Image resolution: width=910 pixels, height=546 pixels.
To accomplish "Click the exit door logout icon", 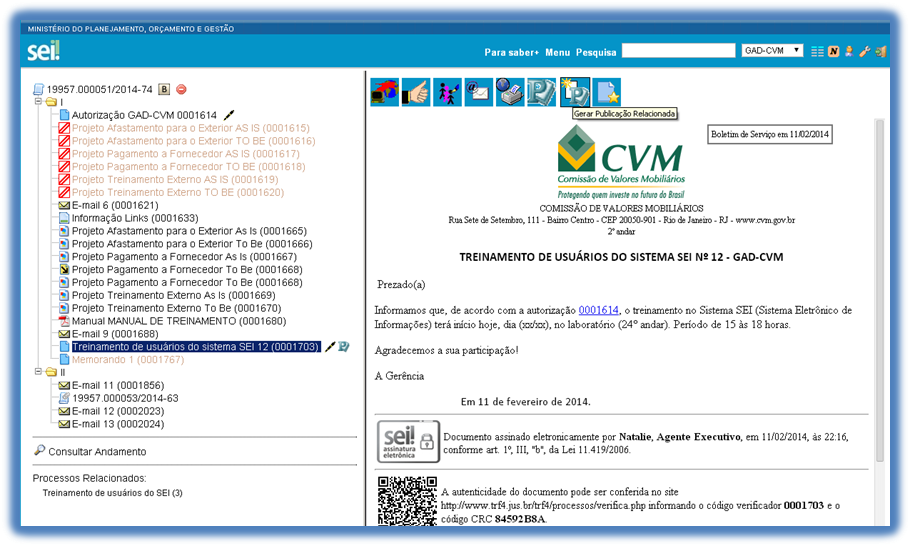I will tap(881, 52).
